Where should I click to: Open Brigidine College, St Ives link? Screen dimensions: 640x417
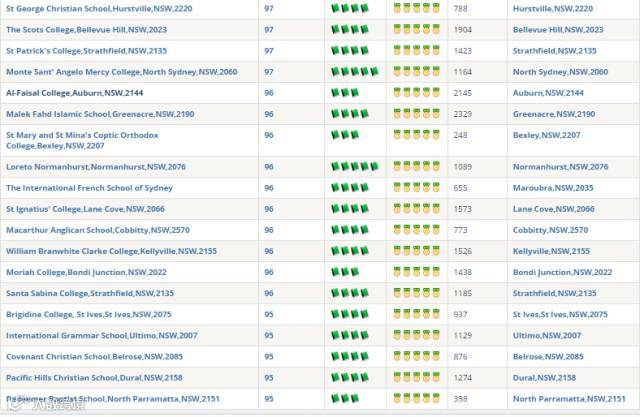(x=89, y=314)
